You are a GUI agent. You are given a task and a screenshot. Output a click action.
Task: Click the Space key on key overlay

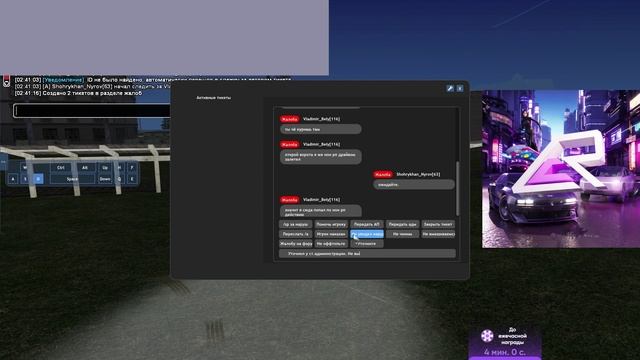pos(73,179)
